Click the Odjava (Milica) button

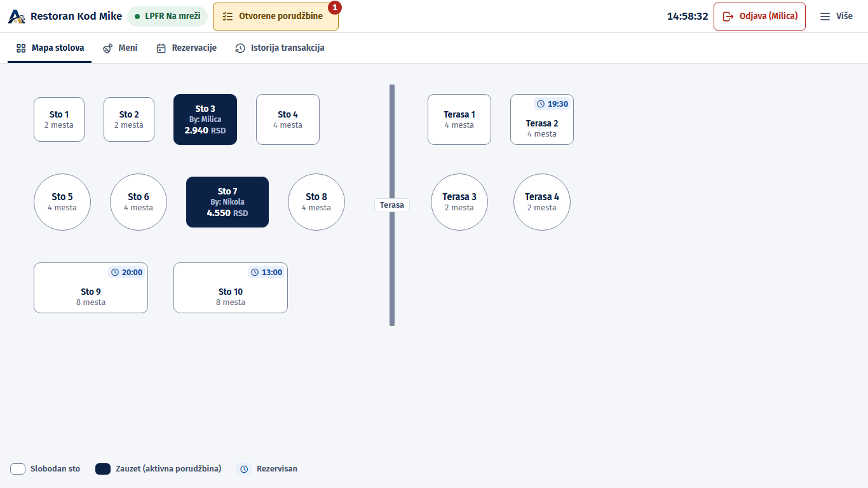point(759,17)
